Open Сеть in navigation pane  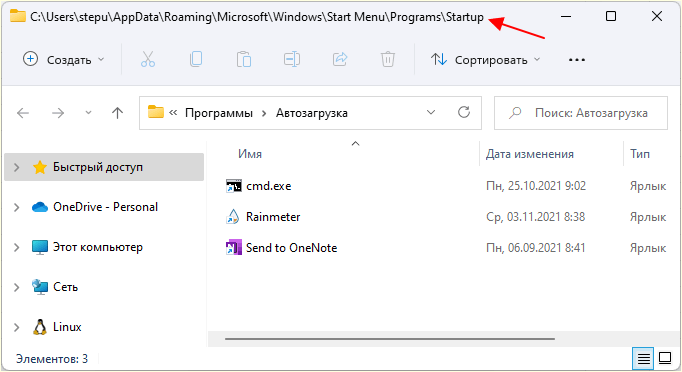click(65, 287)
